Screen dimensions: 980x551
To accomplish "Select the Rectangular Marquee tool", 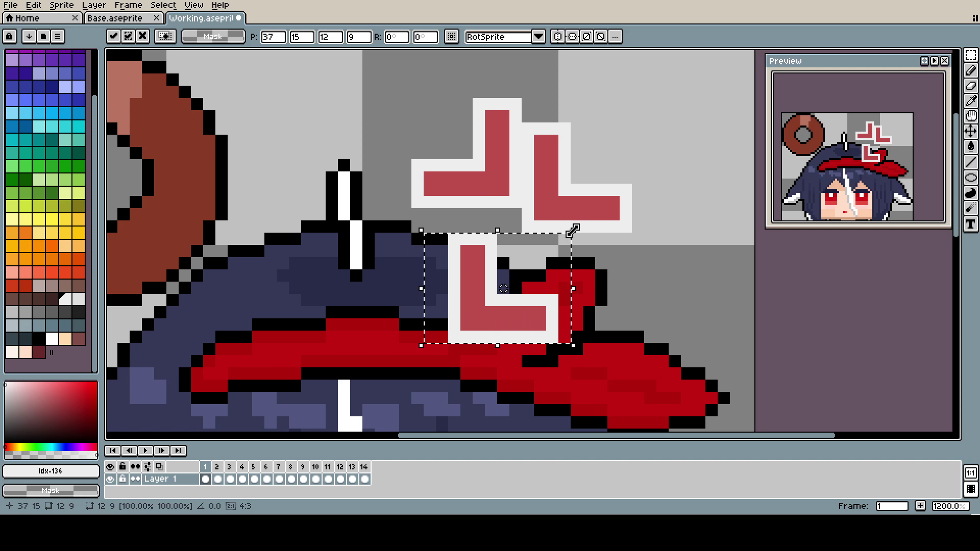I will (x=971, y=55).
